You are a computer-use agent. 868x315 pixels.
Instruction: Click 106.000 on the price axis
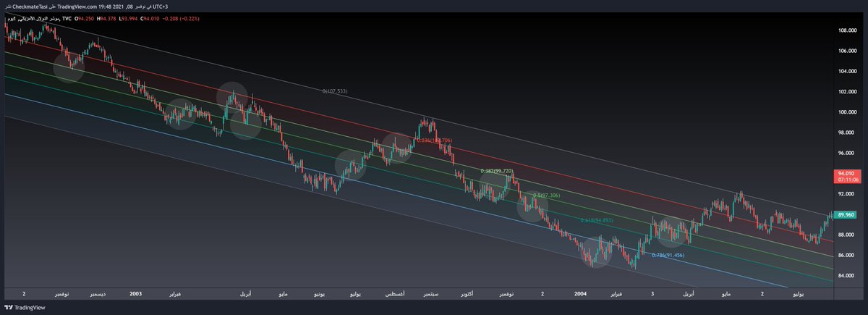pyautogui.click(x=848, y=51)
